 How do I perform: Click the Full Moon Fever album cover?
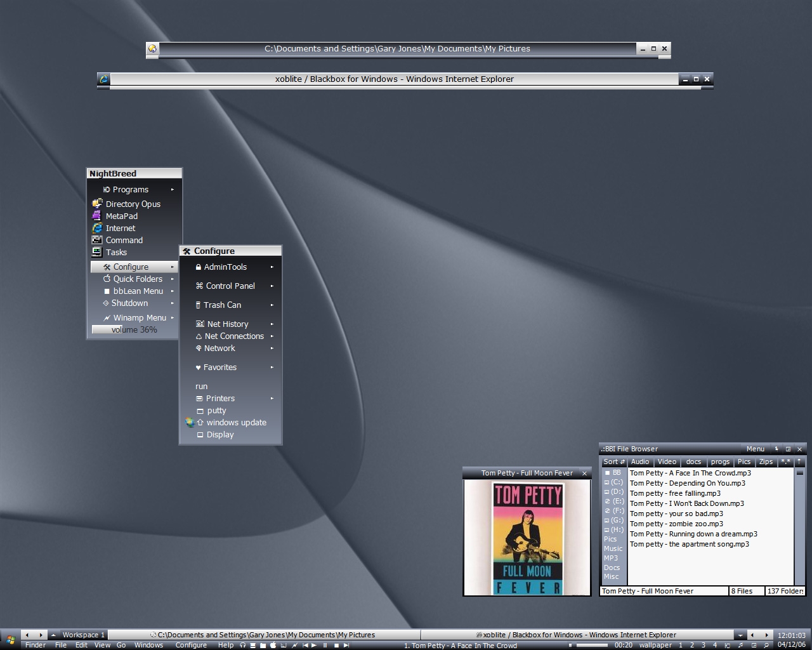527,538
